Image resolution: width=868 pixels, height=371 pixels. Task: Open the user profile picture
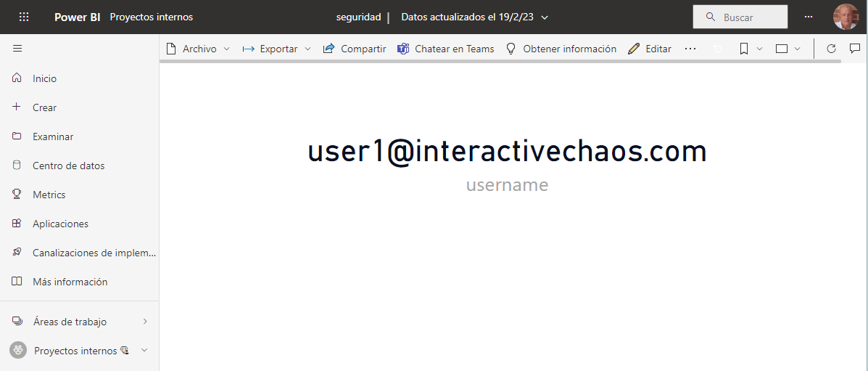pos(845,17)
